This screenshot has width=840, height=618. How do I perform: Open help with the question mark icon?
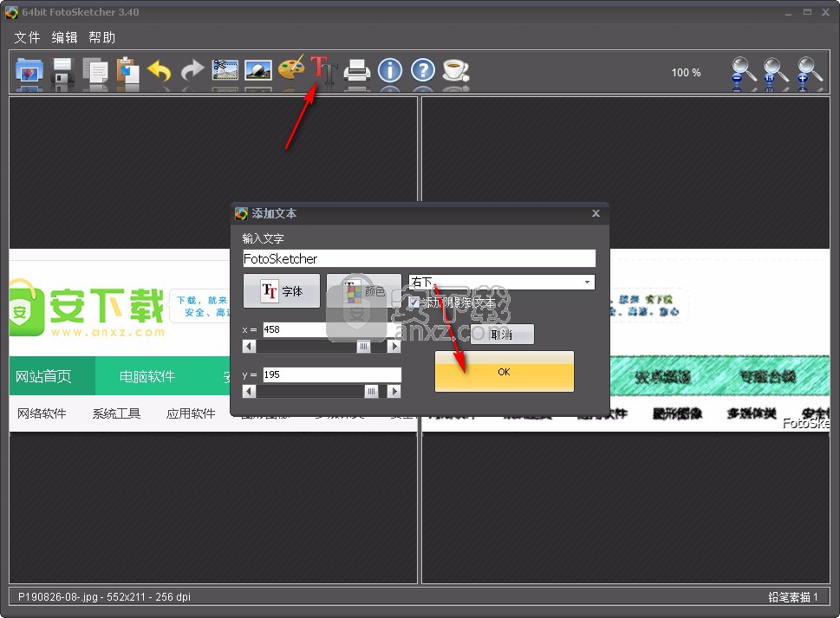coord(423,70)
